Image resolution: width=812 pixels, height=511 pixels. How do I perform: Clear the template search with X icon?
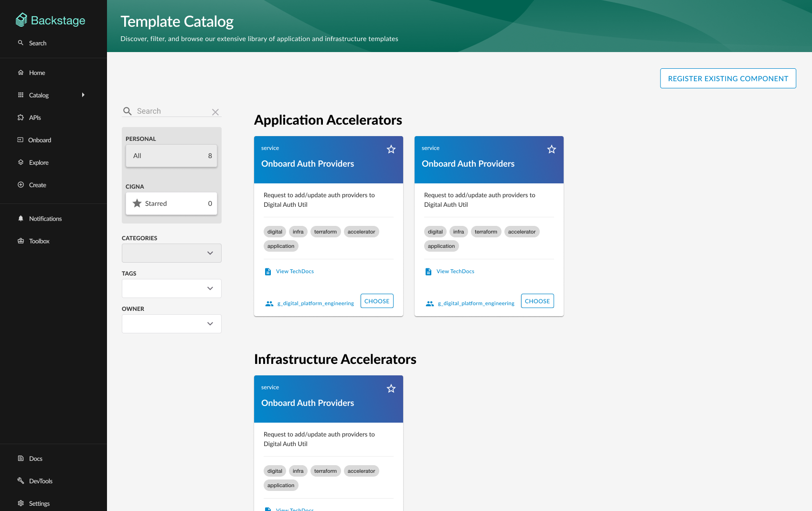click(x=215, y=112)
